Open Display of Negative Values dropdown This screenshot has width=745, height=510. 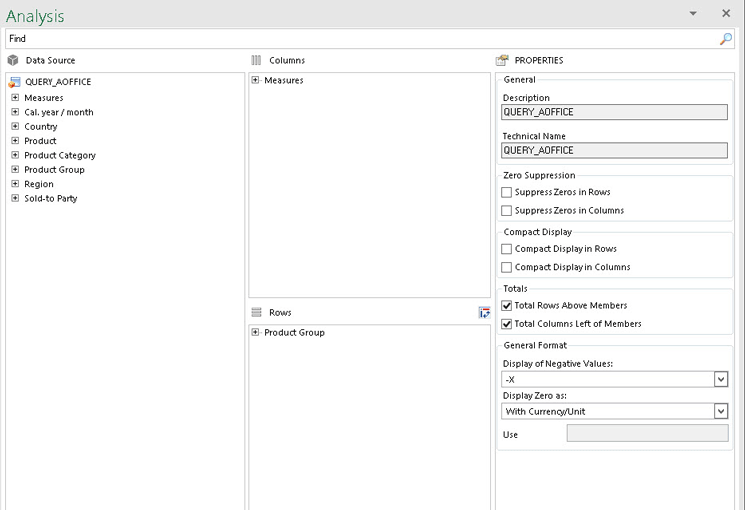click(721, 379)
